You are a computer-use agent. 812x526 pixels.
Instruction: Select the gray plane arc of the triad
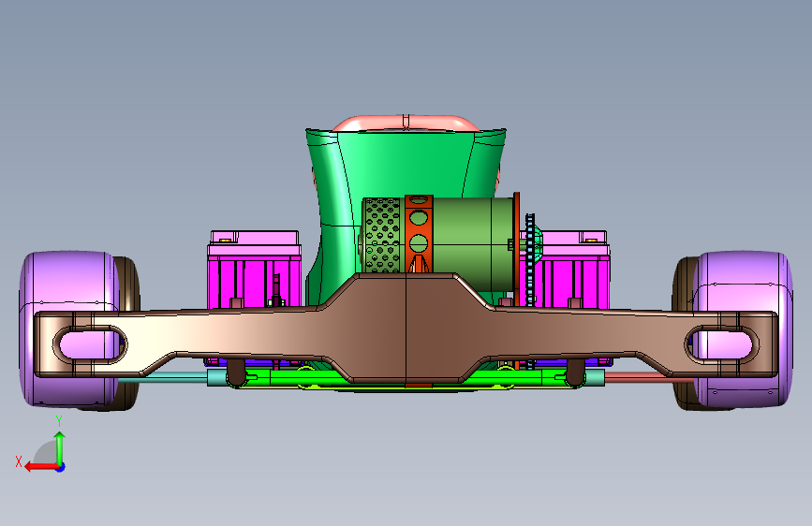[x=46, y=453]
